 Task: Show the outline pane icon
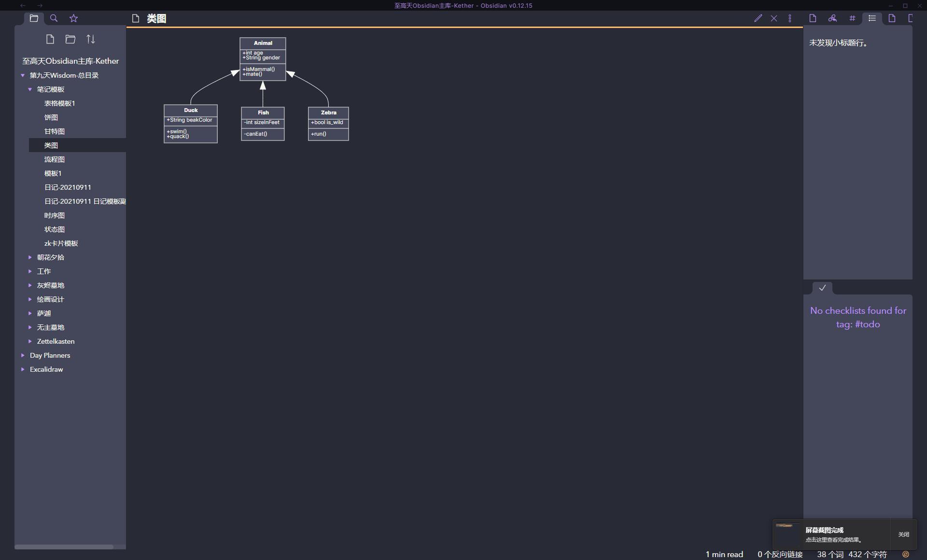coord(872,18)
